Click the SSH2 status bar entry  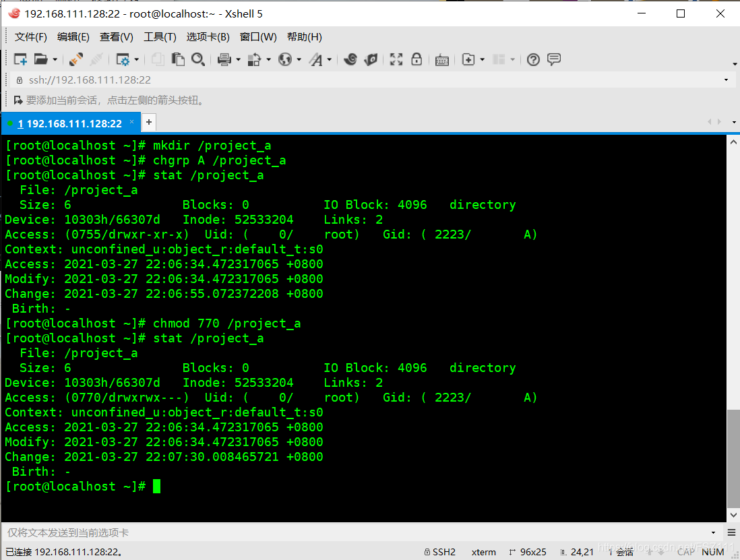[440, 552]
